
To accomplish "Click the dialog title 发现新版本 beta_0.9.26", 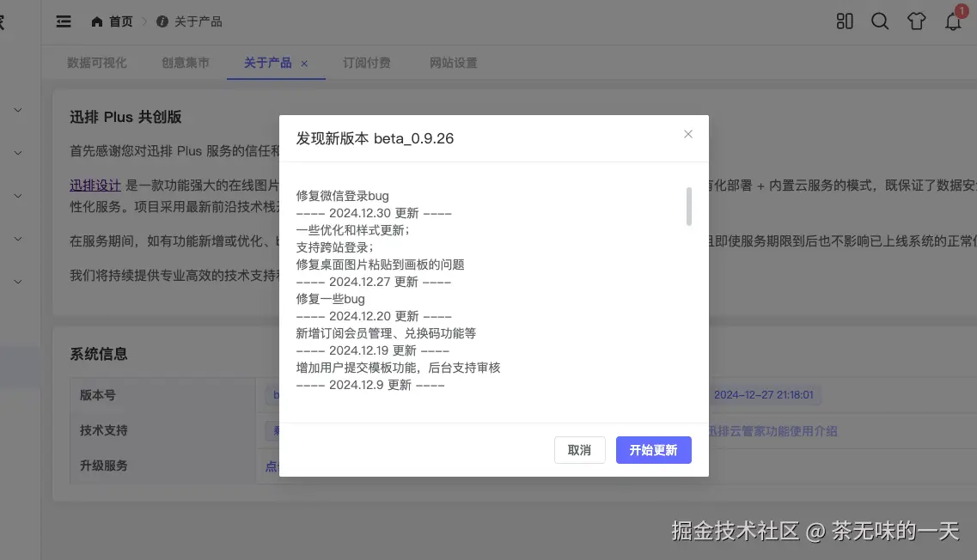I will pos(376,138).
